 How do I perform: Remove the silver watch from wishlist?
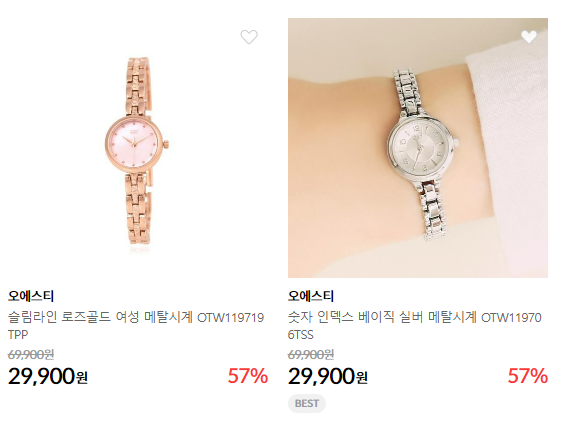[529, 37]
